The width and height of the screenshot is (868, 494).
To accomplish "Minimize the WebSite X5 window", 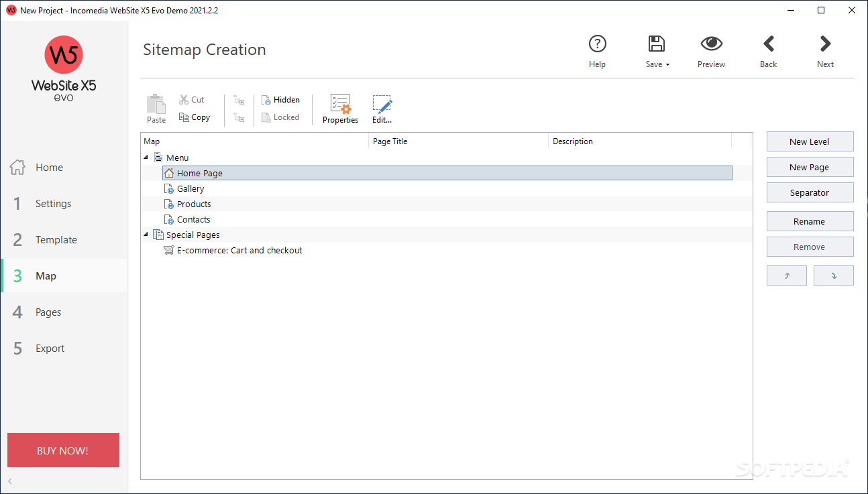I will click(790, 11).
